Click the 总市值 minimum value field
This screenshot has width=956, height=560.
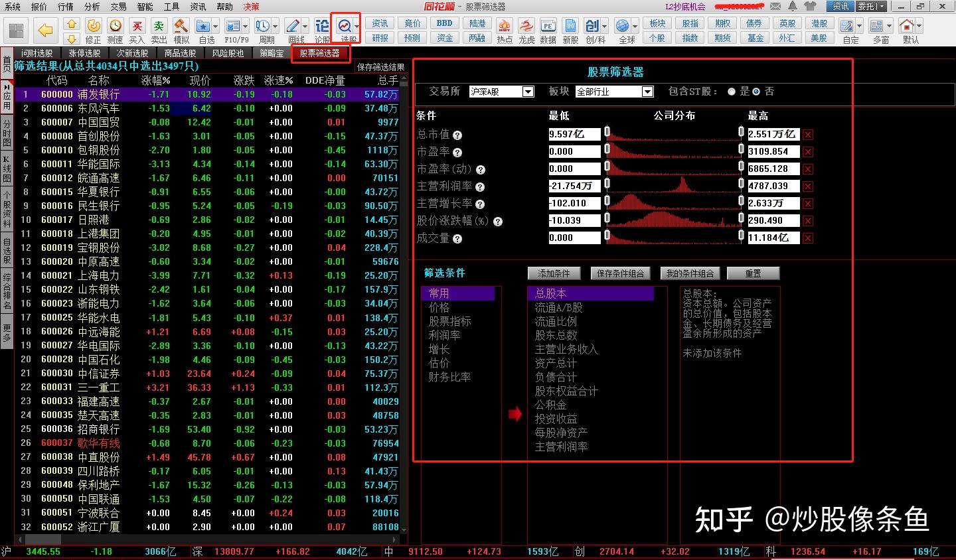[x=574, y=135]
